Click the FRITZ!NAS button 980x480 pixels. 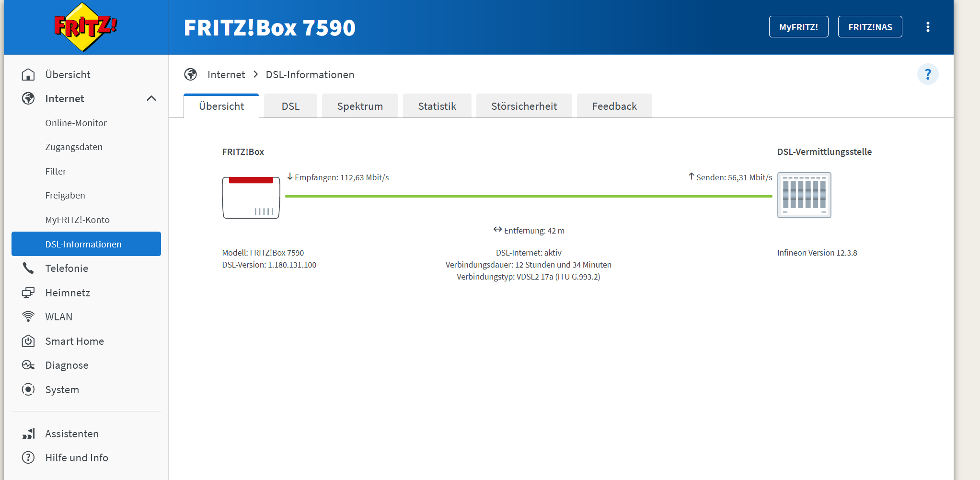coord(870,27)
